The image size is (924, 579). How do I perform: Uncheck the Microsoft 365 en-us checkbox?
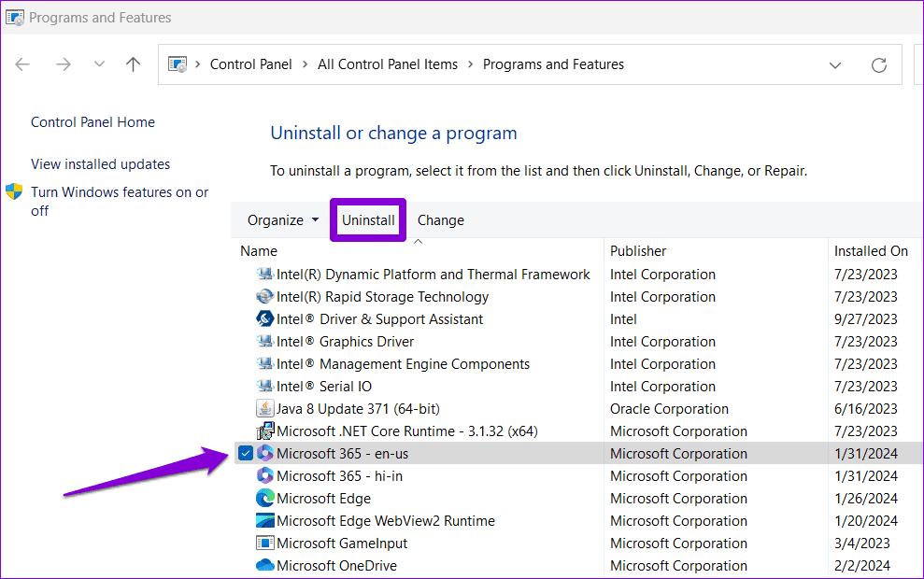click(x=245, y=453)
